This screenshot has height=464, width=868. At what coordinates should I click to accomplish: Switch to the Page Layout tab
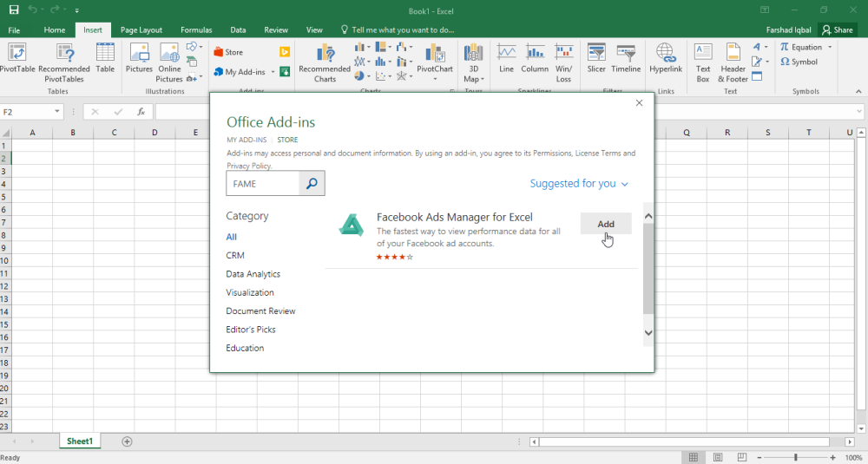[141, 29]
